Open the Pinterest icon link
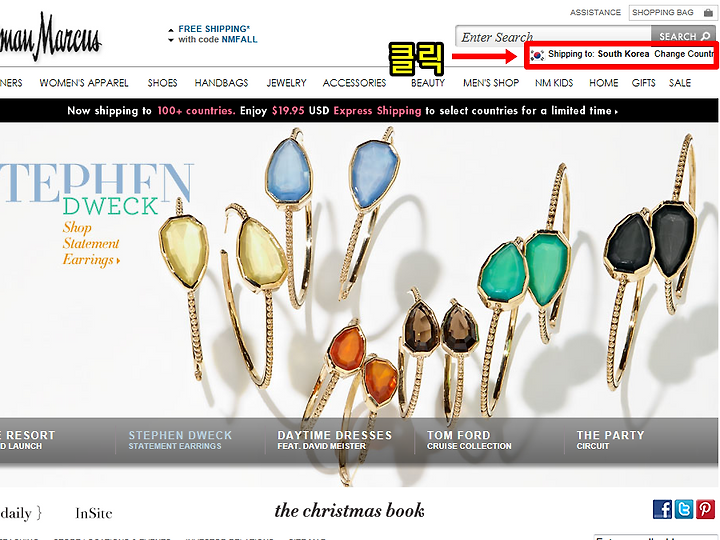This screenshot has height=540, width=720. click(x=705, y=509)
